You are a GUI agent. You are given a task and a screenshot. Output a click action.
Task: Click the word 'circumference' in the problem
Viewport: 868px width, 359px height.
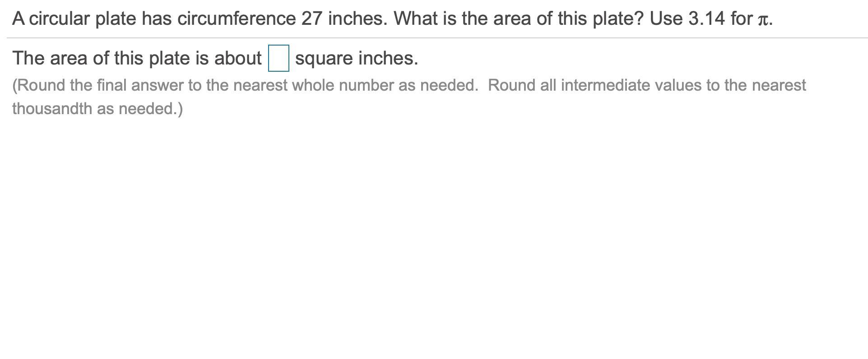[237, 18]
